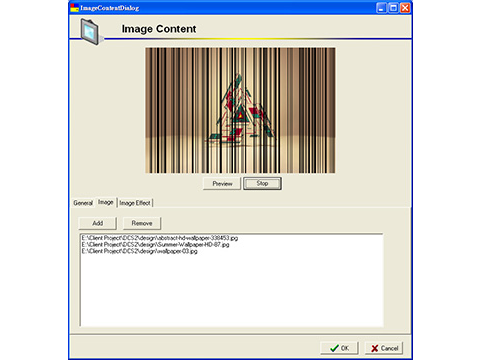This screenshot has height=360, width=480.
Task: Open the Image Effect tab
Action: [135, 203]
